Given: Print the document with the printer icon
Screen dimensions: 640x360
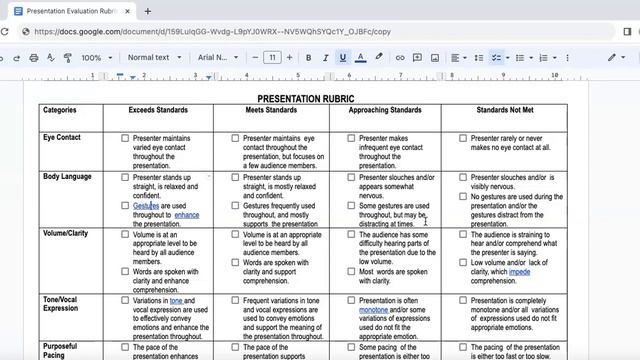Looking at the screenshot, I should point(34,58).
